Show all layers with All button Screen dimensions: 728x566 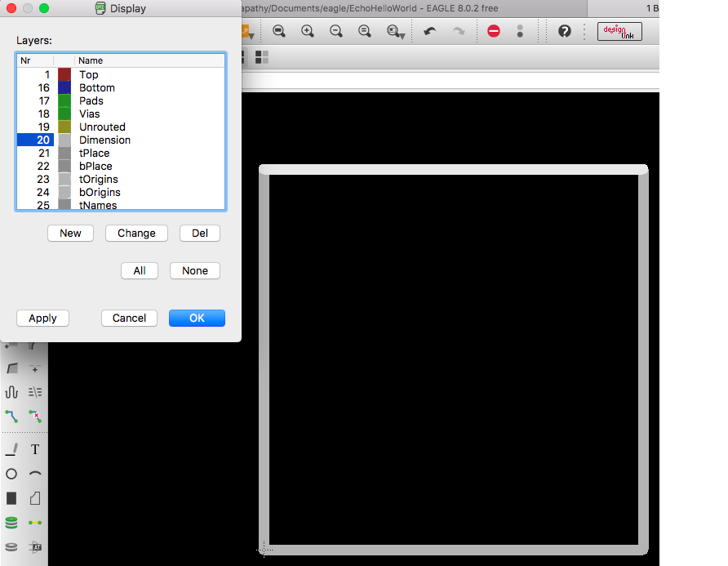(140, 271)
